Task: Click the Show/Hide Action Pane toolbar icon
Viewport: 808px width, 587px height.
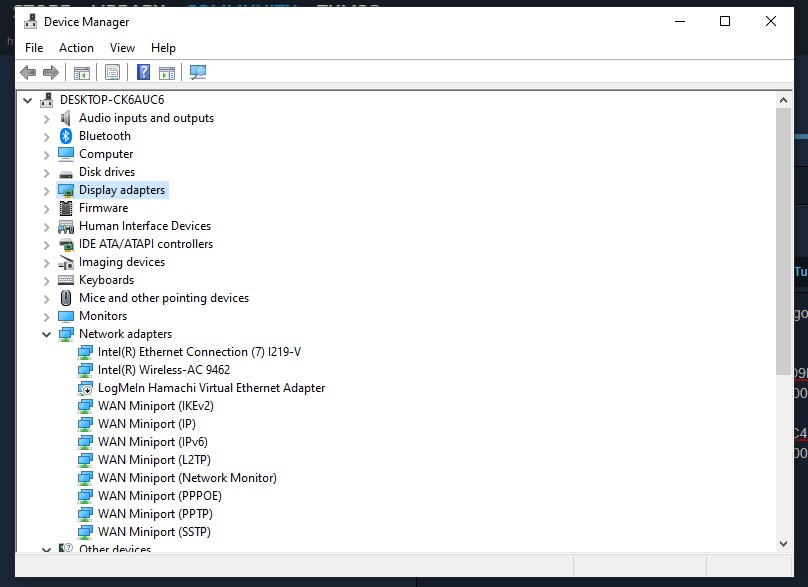Action: [x=167, y=73]
